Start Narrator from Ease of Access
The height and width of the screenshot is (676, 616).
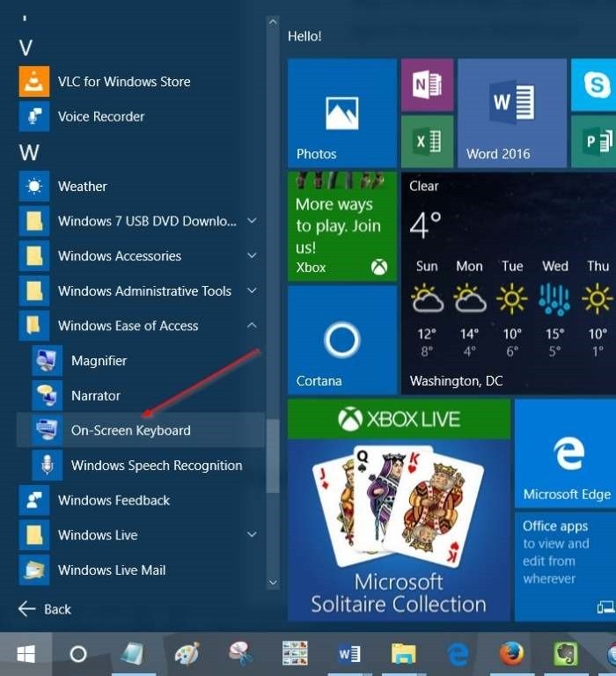[95, 396]
